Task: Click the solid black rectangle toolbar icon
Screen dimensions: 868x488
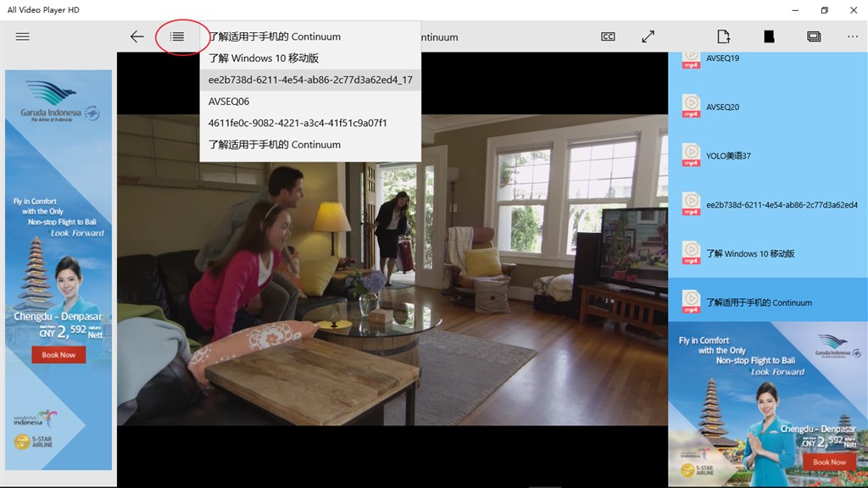Action: point(769,36)
